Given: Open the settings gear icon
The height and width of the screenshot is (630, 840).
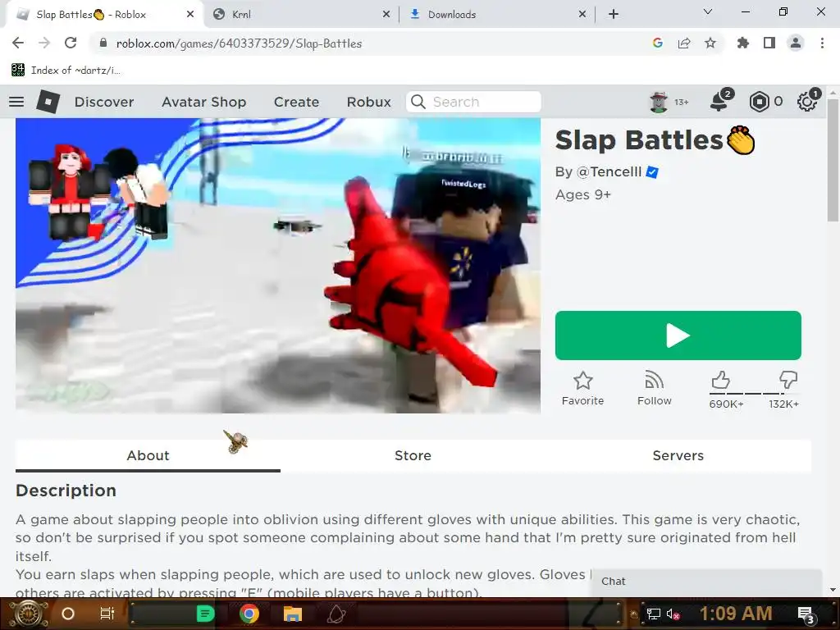Looking at the screenshot, I should click(x=807, y=102).
